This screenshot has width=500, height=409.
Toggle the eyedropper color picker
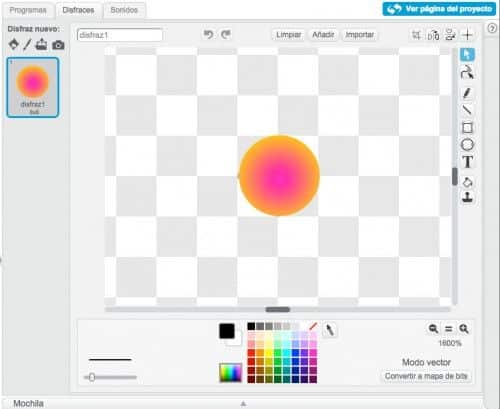329,330
